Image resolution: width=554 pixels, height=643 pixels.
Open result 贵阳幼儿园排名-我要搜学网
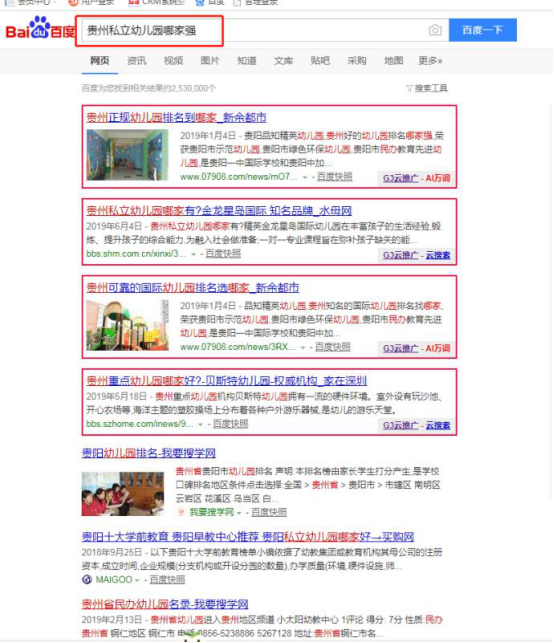pyautogui.click(x=148, y=453)
